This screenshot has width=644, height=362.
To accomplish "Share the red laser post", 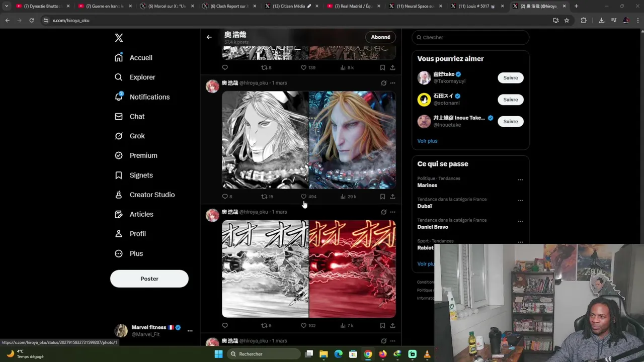I will click(392, 325).
